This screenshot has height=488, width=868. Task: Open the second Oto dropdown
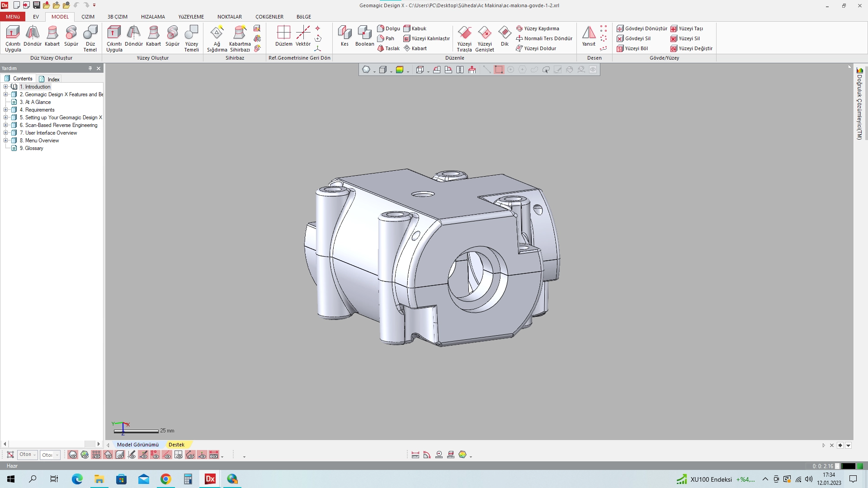(50, 455)
